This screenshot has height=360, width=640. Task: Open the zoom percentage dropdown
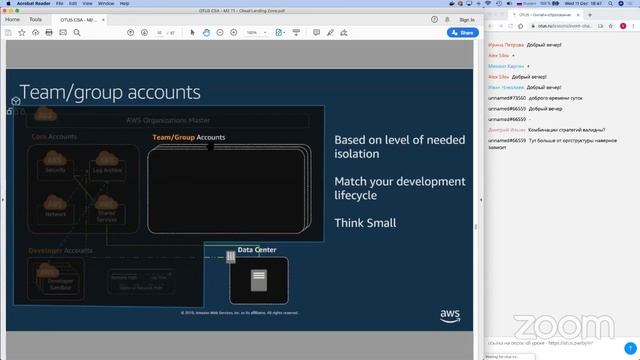265,33
